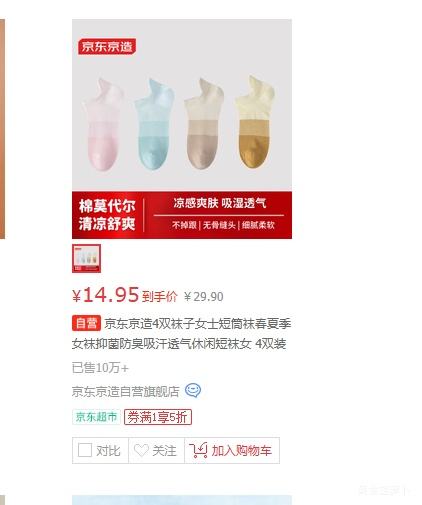Click the red promotional banner on image
The image size is (422, 505).
click(182, 215)
